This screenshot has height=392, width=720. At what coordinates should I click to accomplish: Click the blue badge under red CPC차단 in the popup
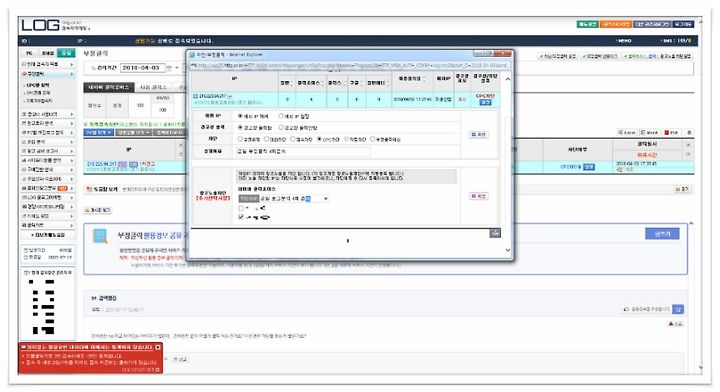485,102
